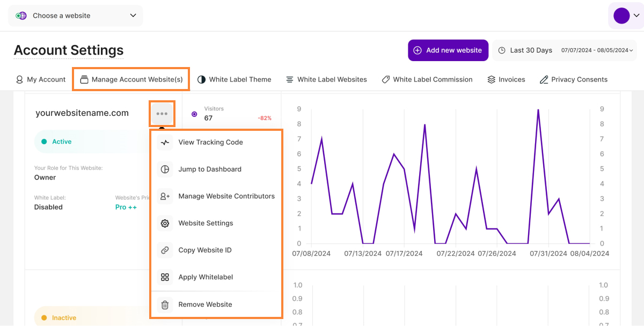Open the Choose a website dropdown

[76, 16]
